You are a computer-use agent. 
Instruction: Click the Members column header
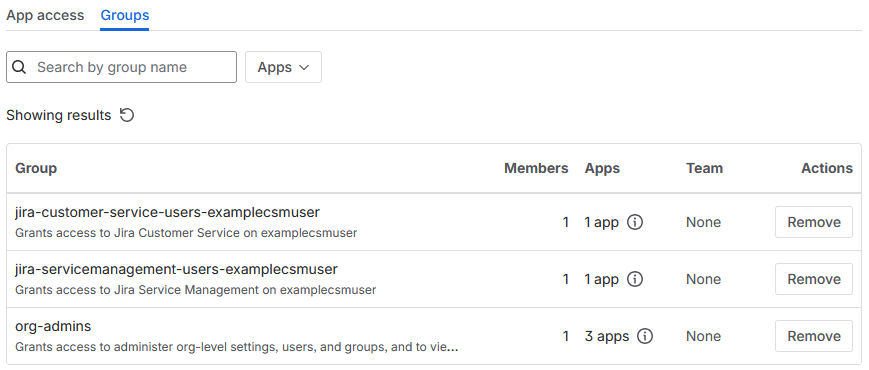tap(536, 168)
